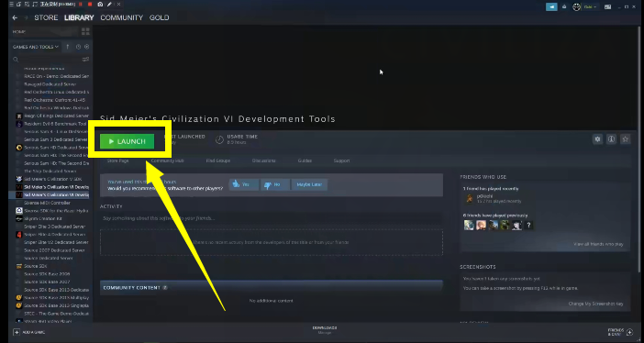Screen dimensions: 644x343
Task: Select Serious Sam HD Dedicated Server
Action: click(x=56, y=148)
